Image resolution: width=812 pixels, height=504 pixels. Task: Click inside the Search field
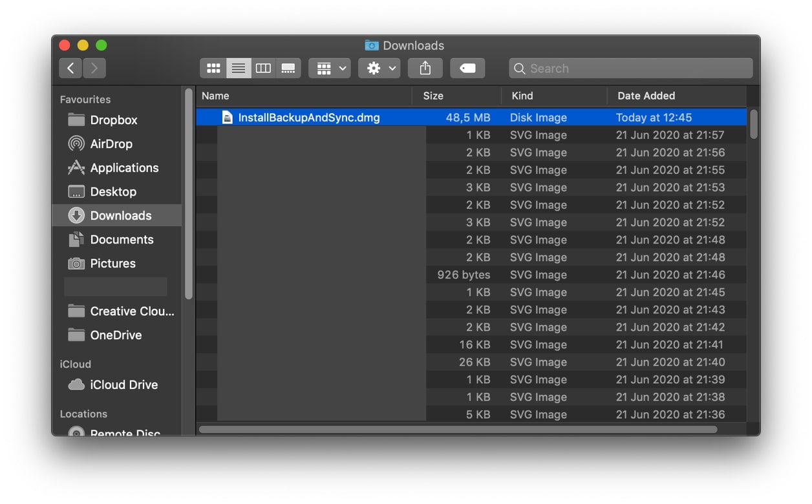(x=630, y=68)
